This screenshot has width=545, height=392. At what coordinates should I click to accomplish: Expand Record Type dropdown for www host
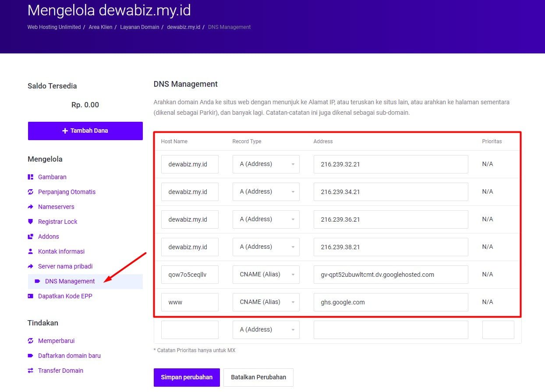point(266,302)
